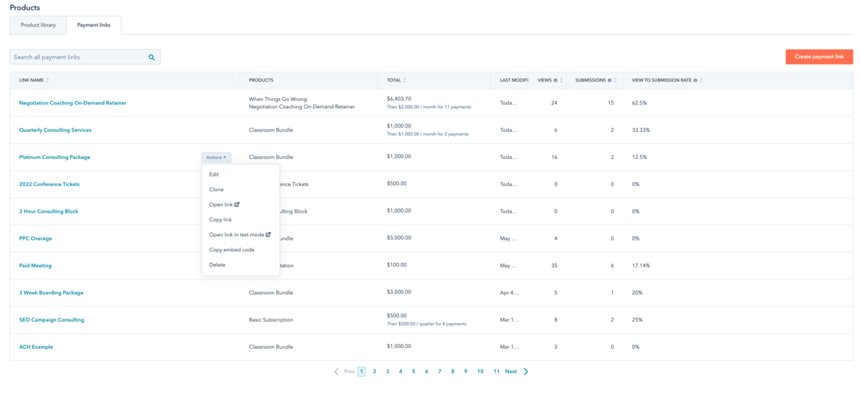Click the 17.14% submission rate value
The width and height of the screenshot is (860, 401).
point(641,266)
